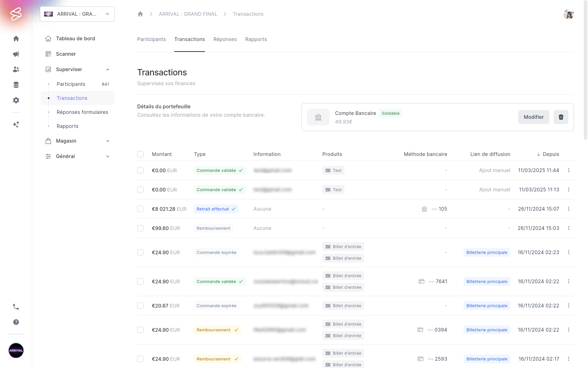Check the box for the €99.60 refund row
The width and height of the screenshot is (588, 368).
pos(140,228)
